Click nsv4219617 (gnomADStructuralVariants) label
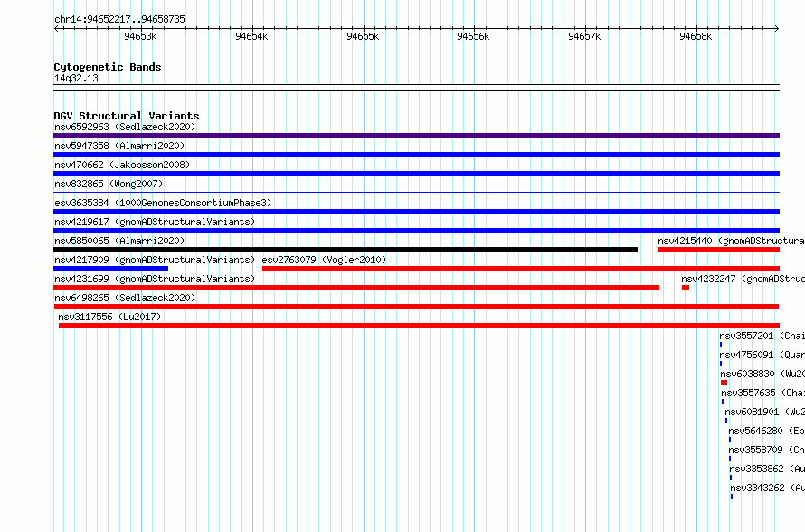The height and width of the screenshot is (532, 805). (x=155, y=222)
